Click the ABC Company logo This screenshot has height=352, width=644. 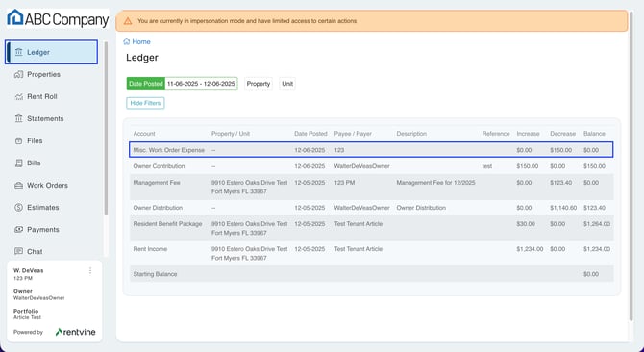(x=58, y=18)
